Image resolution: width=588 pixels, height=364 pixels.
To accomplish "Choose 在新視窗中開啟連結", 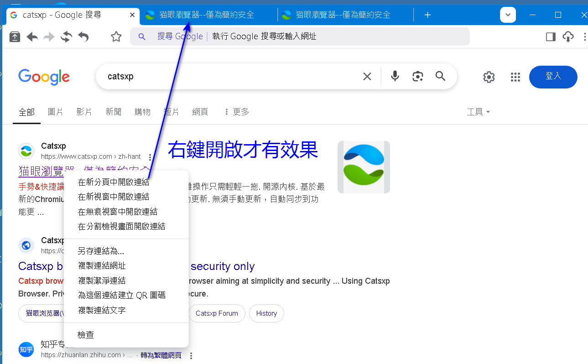I will click(126, 197).
